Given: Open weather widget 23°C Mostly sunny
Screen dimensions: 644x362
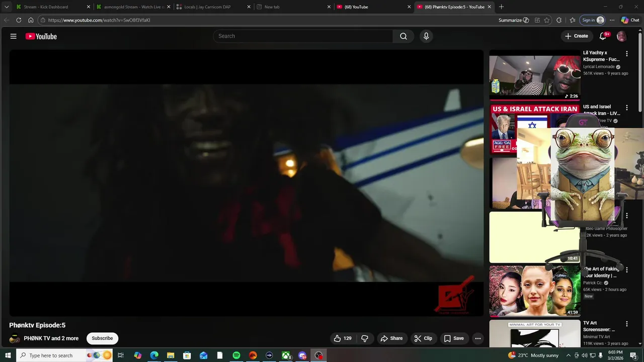Looking at the screenshot, I should 534,355.
